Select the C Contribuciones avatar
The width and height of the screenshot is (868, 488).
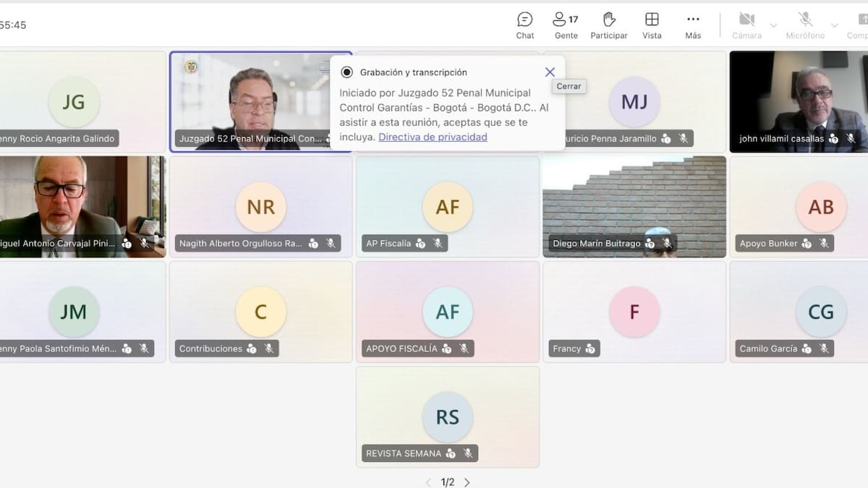pos(260,312)
